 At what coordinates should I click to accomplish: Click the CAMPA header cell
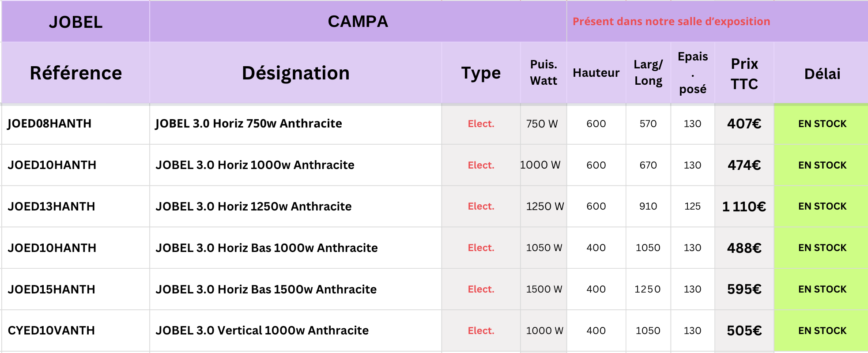pyautogui.click(x=358, y=22)
